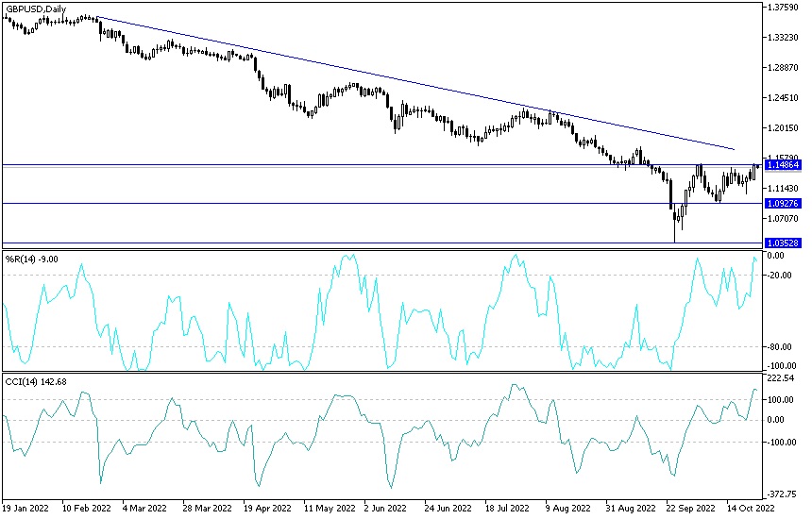
Task: Click the 24 Jun 2022 date label
Action: point(448,508)
